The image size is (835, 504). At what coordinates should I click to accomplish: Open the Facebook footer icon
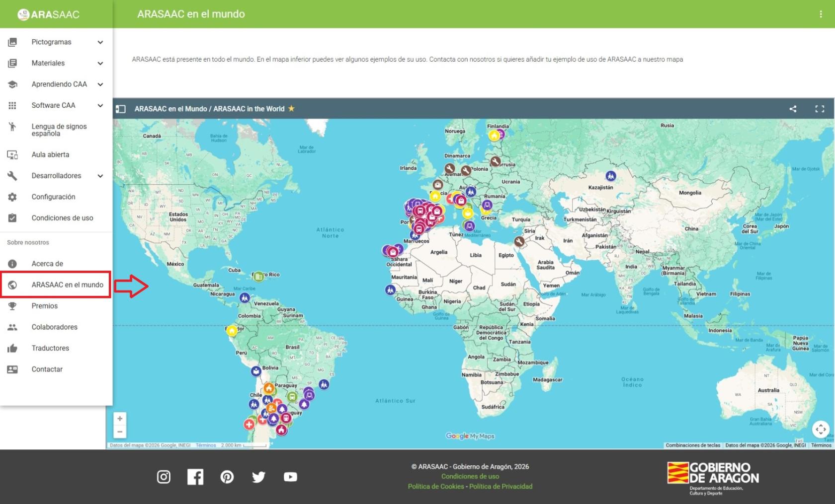(195, 477)
